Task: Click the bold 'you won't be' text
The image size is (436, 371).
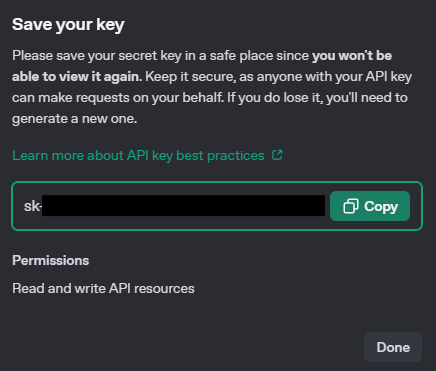Action: tap(352, 56)
